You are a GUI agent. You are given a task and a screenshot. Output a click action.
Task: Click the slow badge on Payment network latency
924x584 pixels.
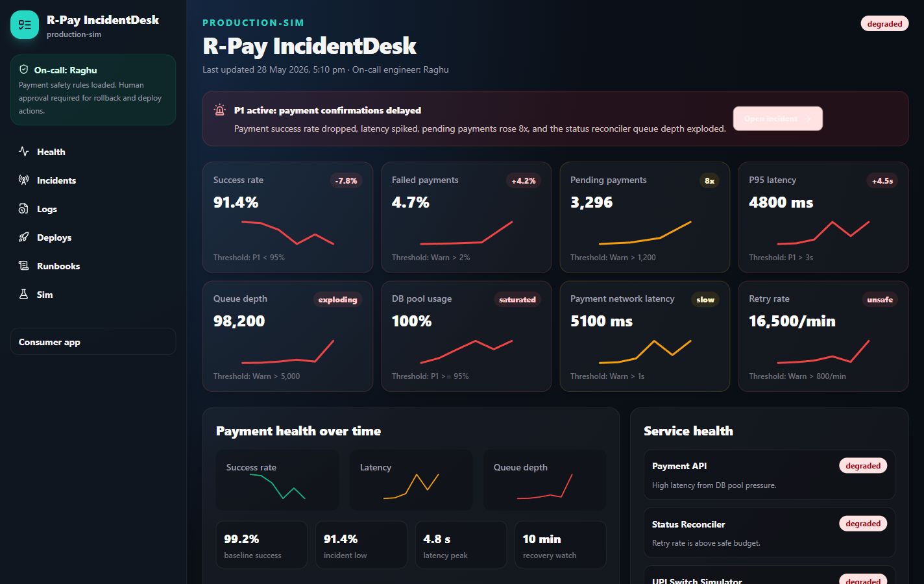705,299
